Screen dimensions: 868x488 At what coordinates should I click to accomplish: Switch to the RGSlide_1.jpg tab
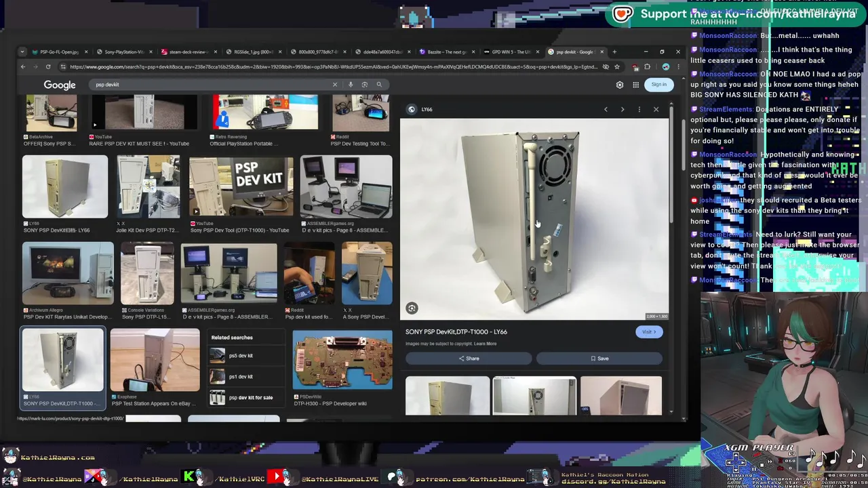point(252,52)
